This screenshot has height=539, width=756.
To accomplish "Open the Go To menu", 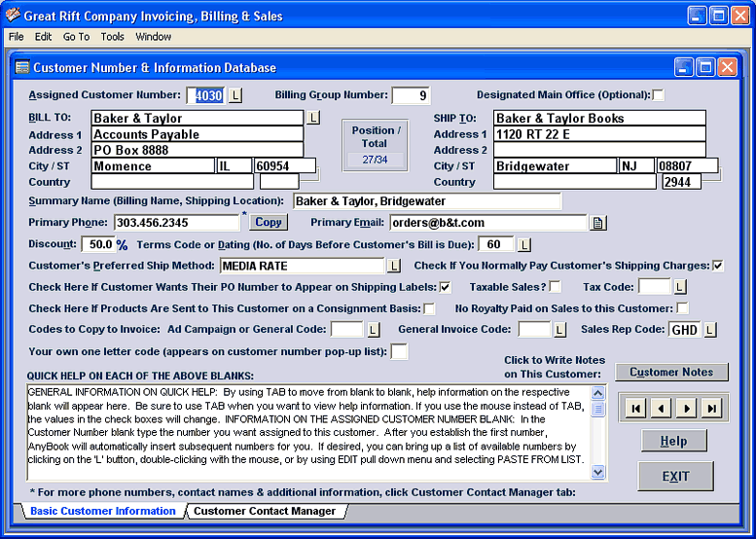I will coord(76,37).
